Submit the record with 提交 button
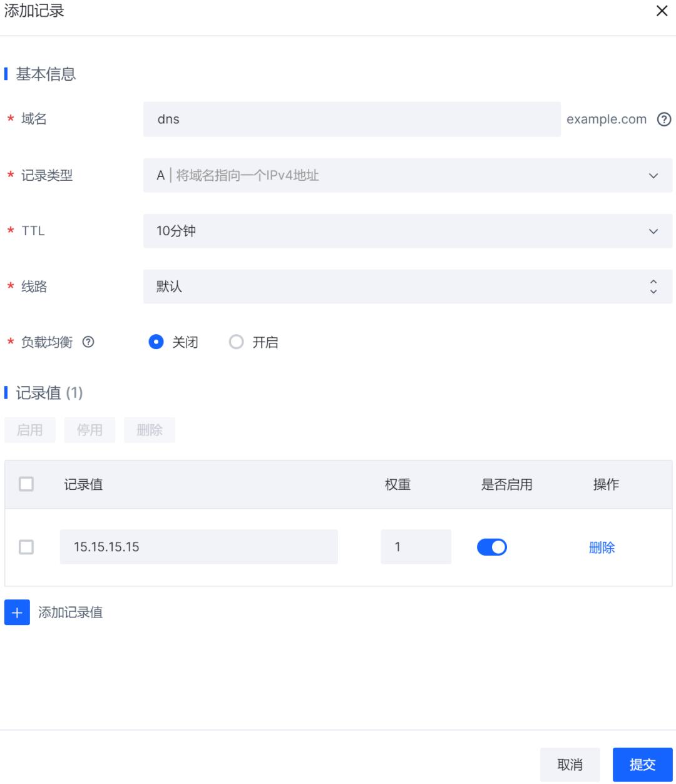 coord(643,764)
